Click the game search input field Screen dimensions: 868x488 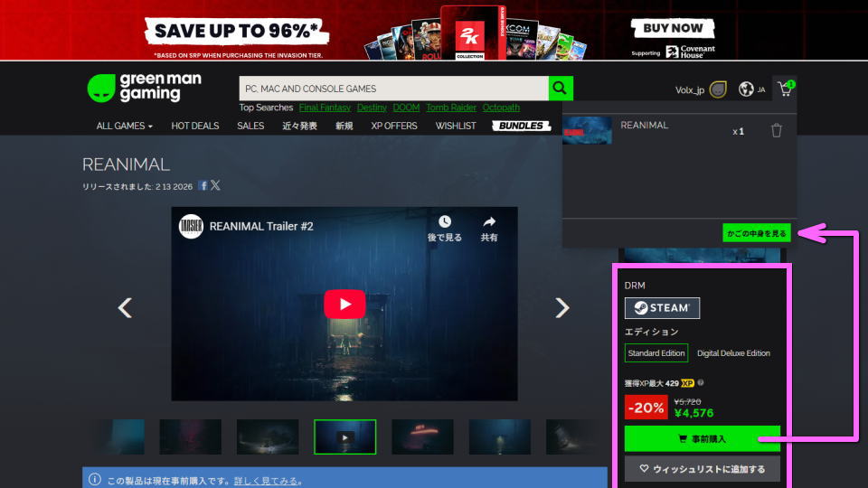393,89
